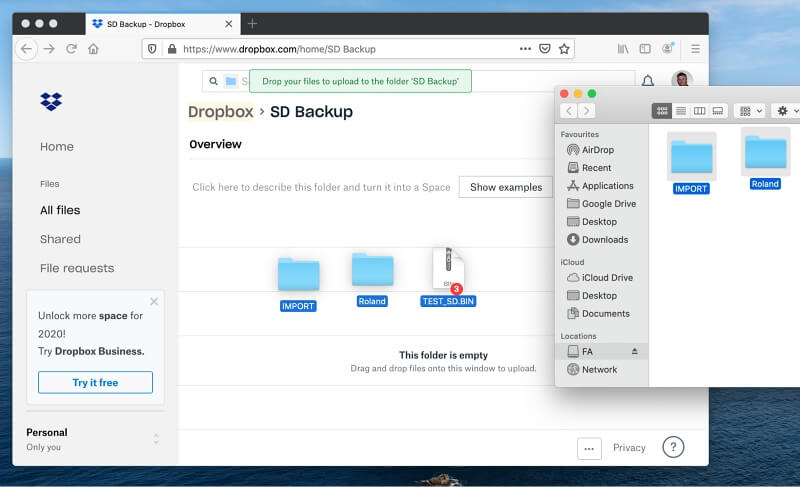800x487 pixels.
Task: Open new browser tab with plus
Action: 253,23
